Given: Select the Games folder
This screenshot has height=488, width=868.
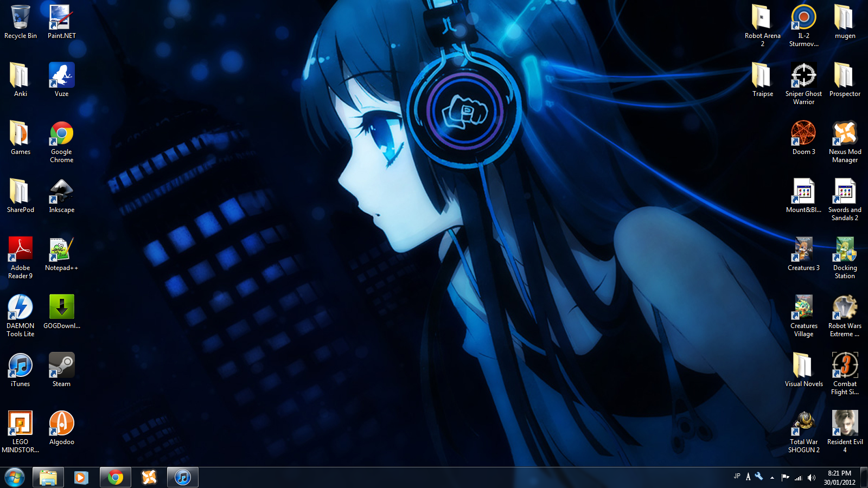Looking at the screenshot, I should (21, 138).
